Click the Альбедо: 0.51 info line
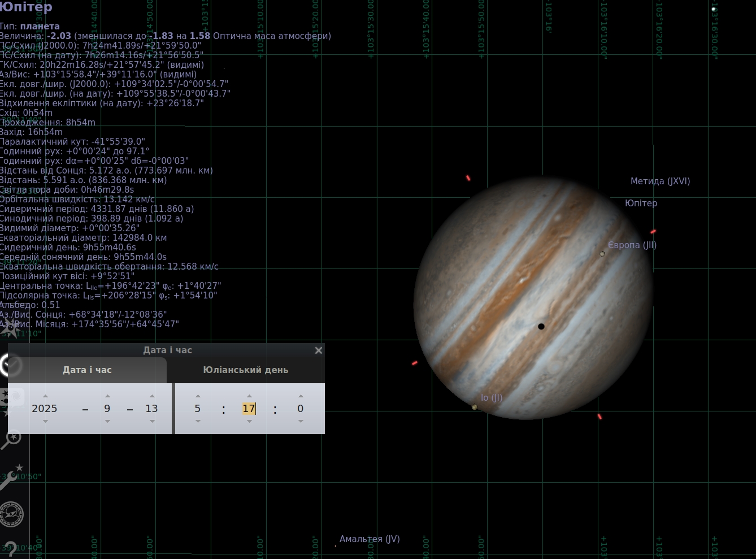 click(30, 305)
